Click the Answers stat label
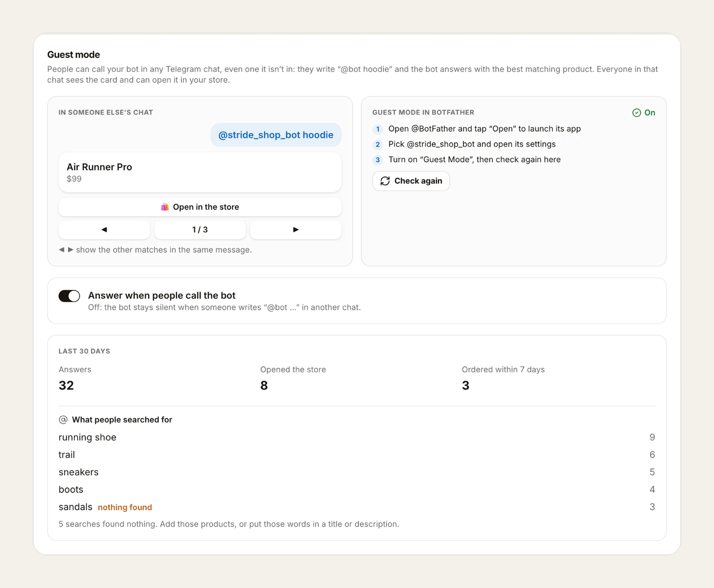 pos(75,370)
